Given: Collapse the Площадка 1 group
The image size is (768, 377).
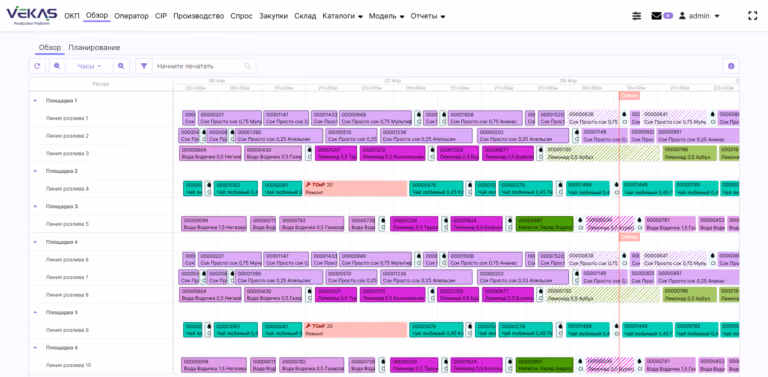Looking at the screenshot, I should pos(35,100).
